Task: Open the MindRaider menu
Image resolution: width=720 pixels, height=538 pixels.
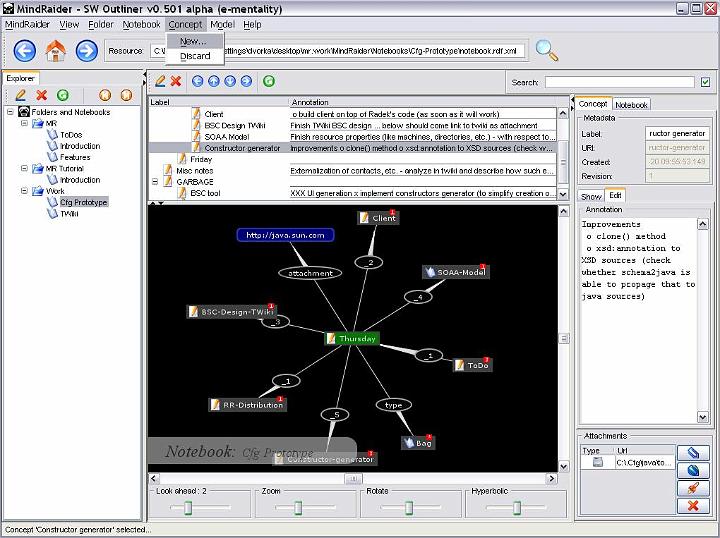Action: click(27, 24)
